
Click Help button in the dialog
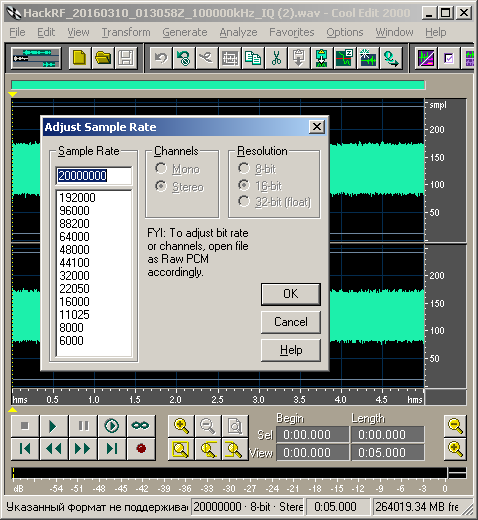pyautogui.click(x=291, y=350)
